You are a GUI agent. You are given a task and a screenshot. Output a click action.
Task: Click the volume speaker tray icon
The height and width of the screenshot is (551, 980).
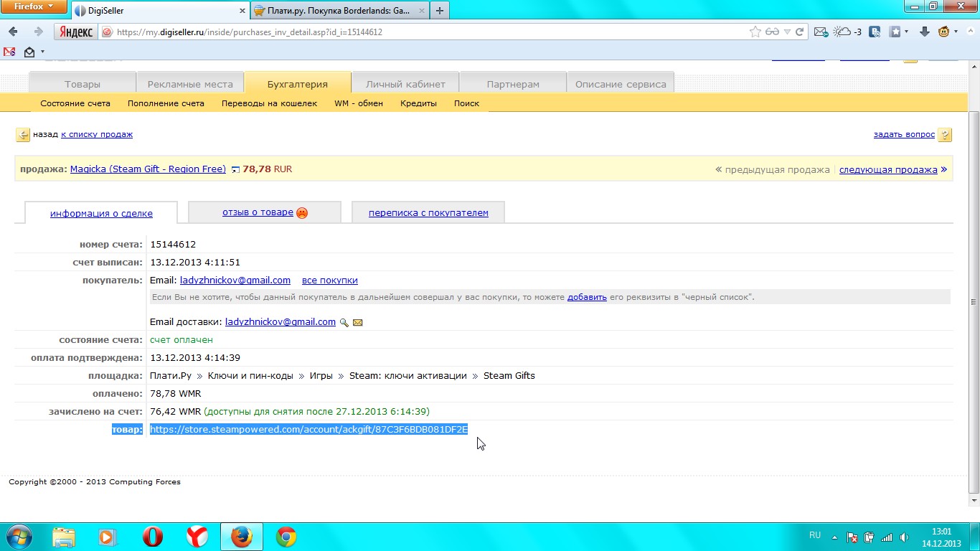click(904, 537)
